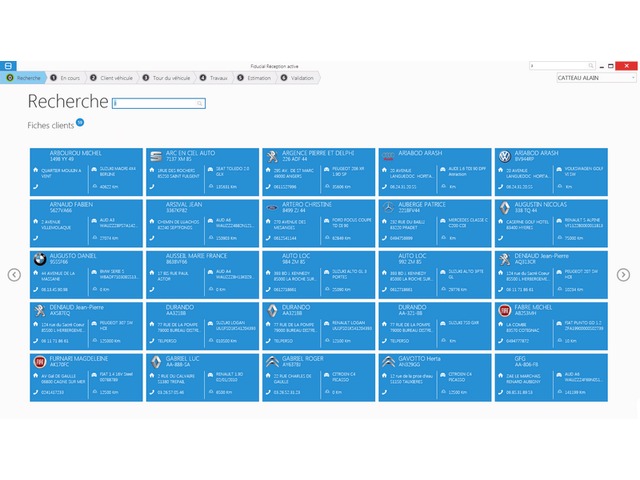Screen dimensions: 640x480
Task: Go to next page of client cards
Action: pyautogui.click(x=623, y=275)
